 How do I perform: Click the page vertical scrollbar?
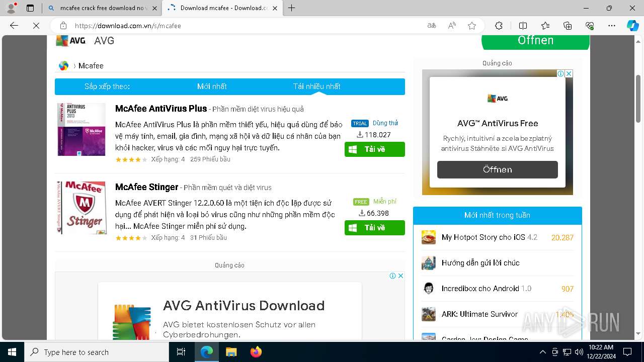click(638, 99)
